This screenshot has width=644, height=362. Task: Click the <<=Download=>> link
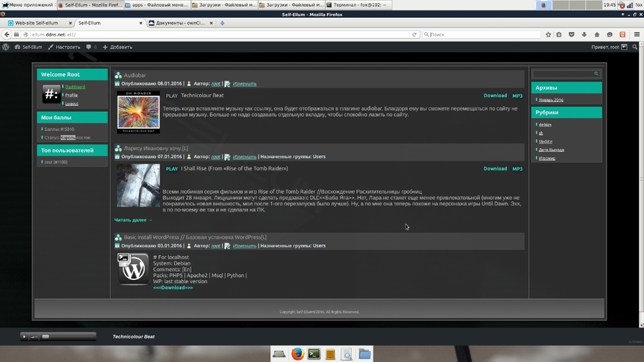click(x=173, y=288)
